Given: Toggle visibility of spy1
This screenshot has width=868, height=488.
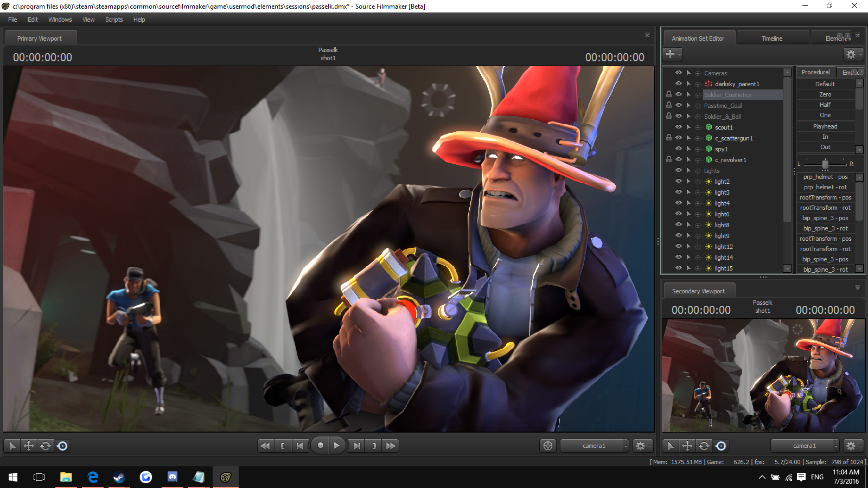Looking at the screenshot, I should (679, 149).
